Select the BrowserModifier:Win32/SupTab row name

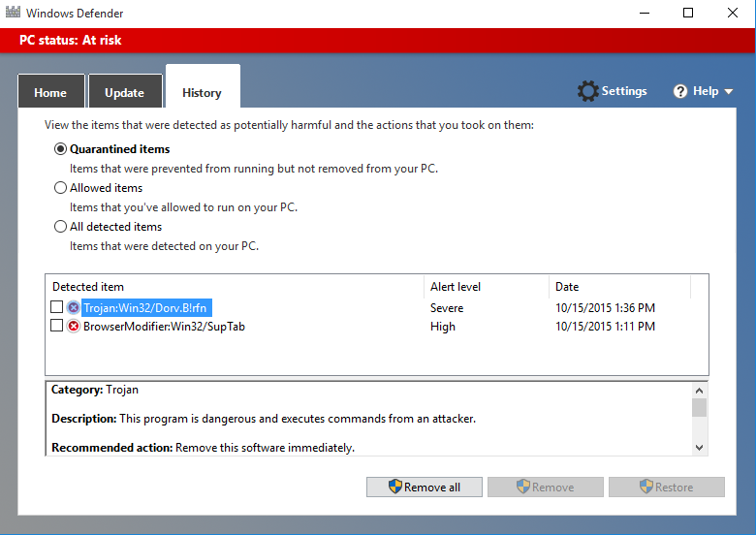click(x=165, y=327)
